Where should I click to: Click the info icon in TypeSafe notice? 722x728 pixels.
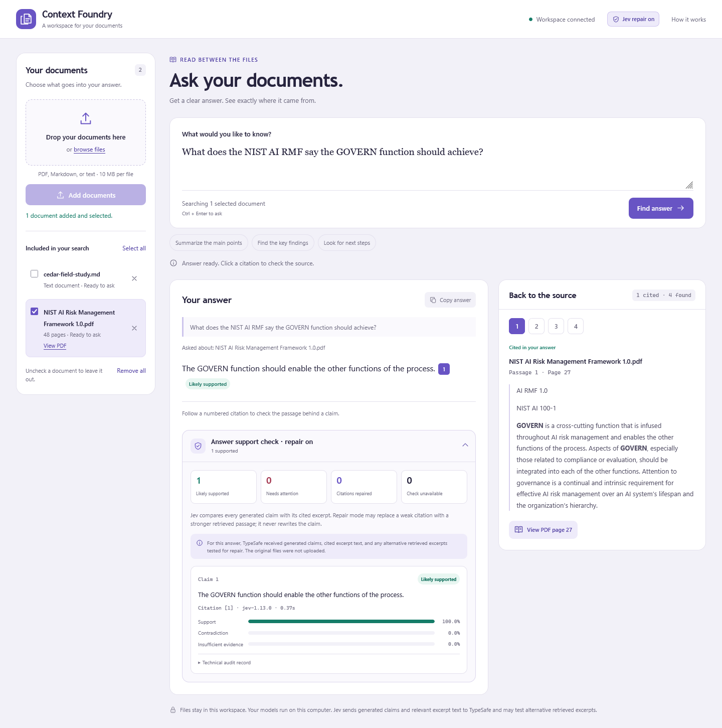pos(200,543)
